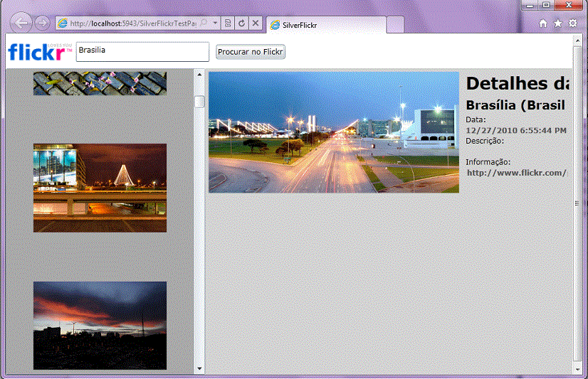
Task: Click the Brasília title text
Action: (515, 105)
